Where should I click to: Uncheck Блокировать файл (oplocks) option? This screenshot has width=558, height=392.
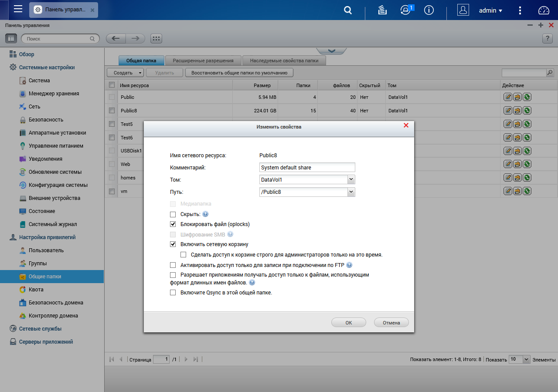click(173, 224)
